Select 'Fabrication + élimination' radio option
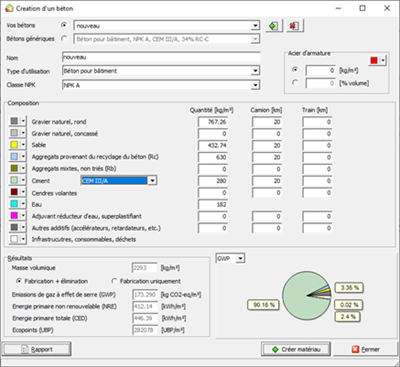400x367 pixels. 19,281
